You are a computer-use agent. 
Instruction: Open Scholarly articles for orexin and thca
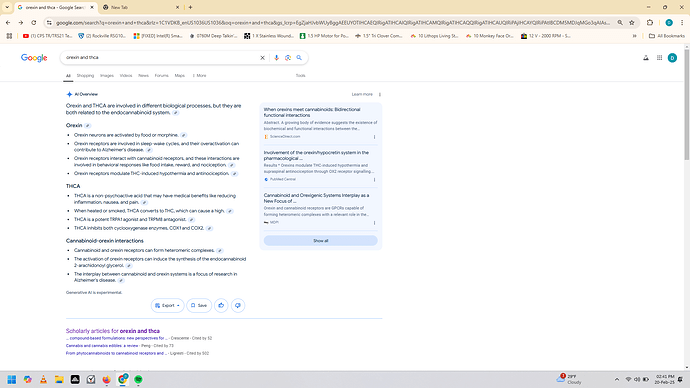(113, 331)
